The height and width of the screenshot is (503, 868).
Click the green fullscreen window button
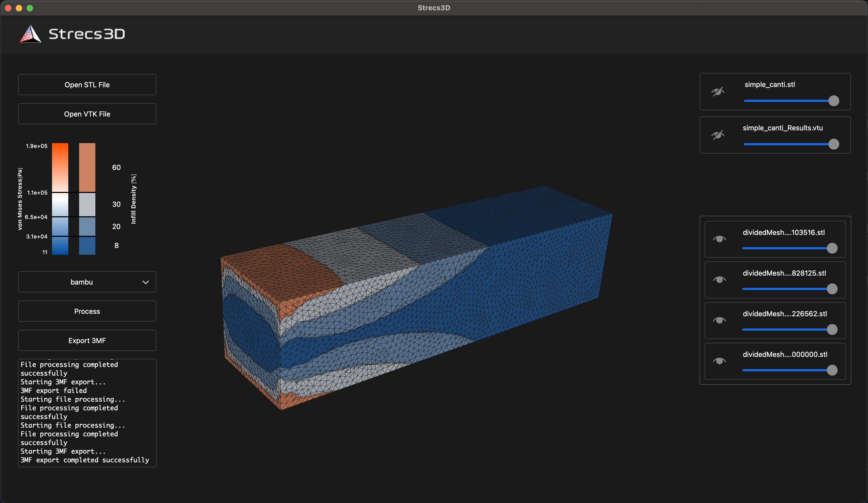30,8
